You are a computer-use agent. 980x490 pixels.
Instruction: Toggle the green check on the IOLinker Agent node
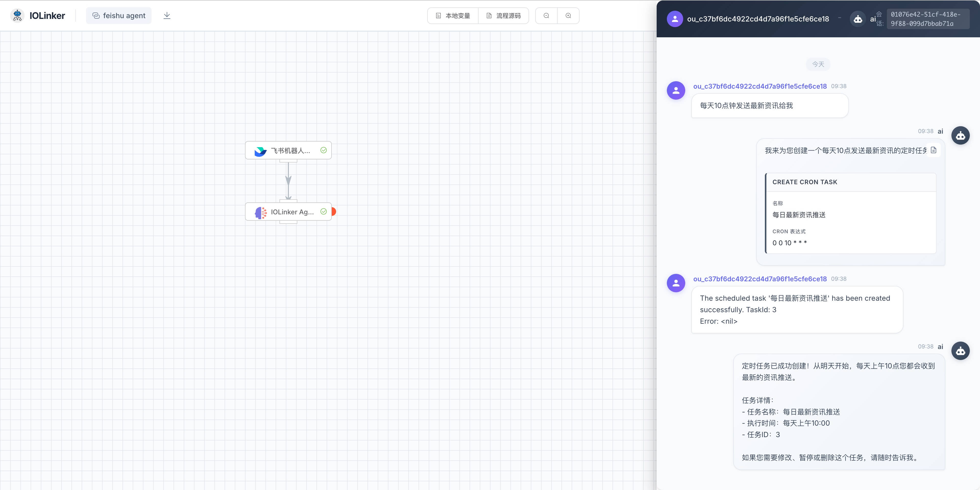click(x=324, y=212)
